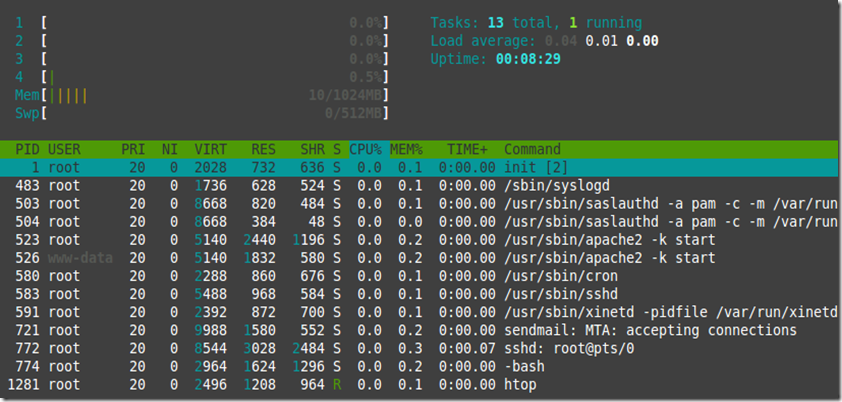
Task: Click the PRI column header
Action: point(133,149)
